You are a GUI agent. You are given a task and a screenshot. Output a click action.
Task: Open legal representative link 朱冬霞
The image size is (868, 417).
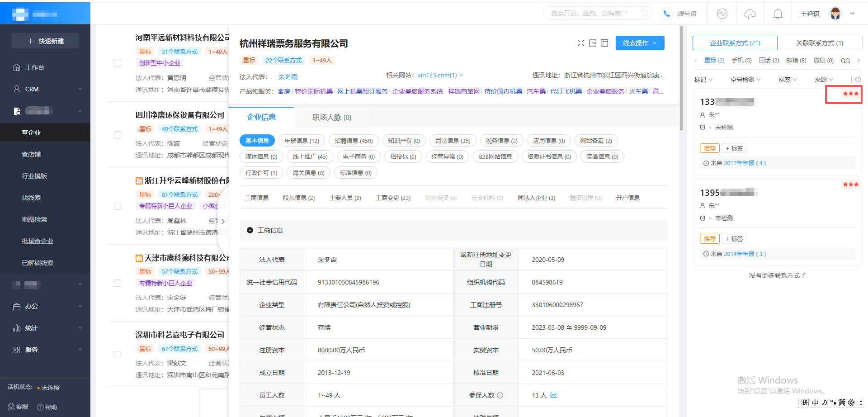288,77
